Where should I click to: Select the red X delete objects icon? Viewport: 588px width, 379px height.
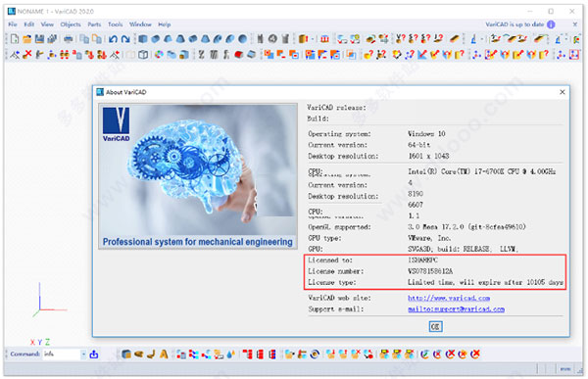tap(27, 55)
